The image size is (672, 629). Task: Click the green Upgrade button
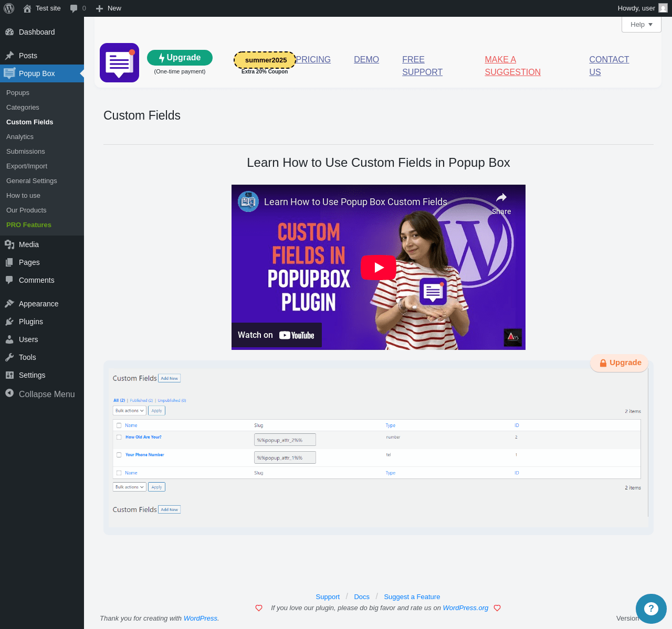pyautogui.click(x=180, y=58)
